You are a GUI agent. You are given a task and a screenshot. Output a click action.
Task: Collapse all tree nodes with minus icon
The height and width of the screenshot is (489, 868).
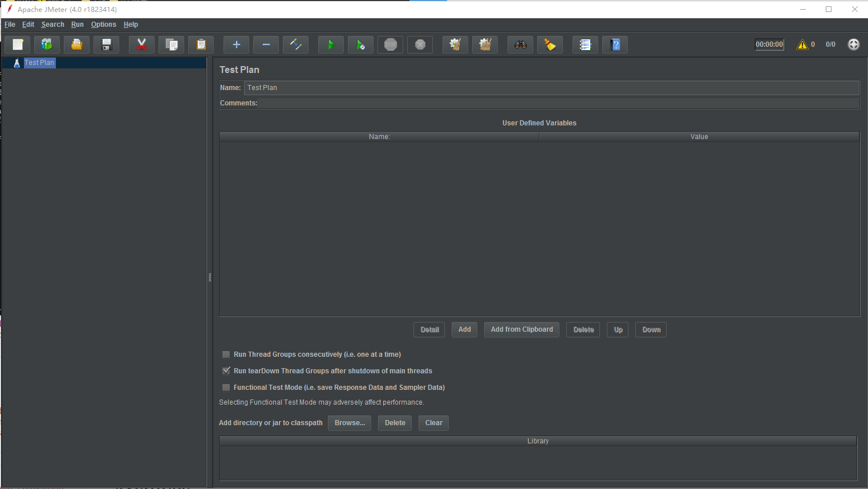coord(266,44)
